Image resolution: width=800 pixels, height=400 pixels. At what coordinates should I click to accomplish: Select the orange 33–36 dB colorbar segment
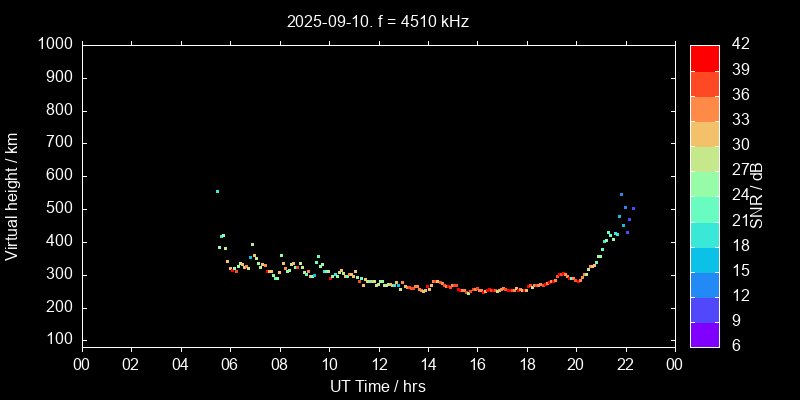(x=705, y=108)
